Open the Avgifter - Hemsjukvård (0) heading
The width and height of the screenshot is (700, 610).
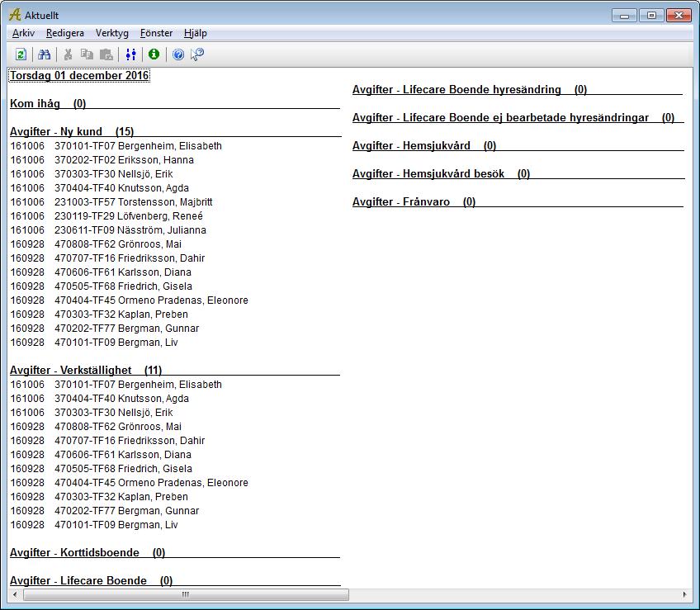(x=424, y=146)
